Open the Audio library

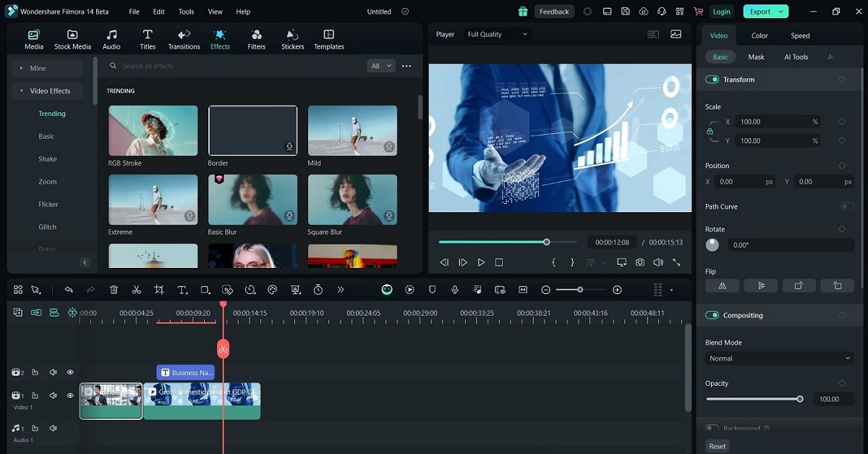click(111, 40)
